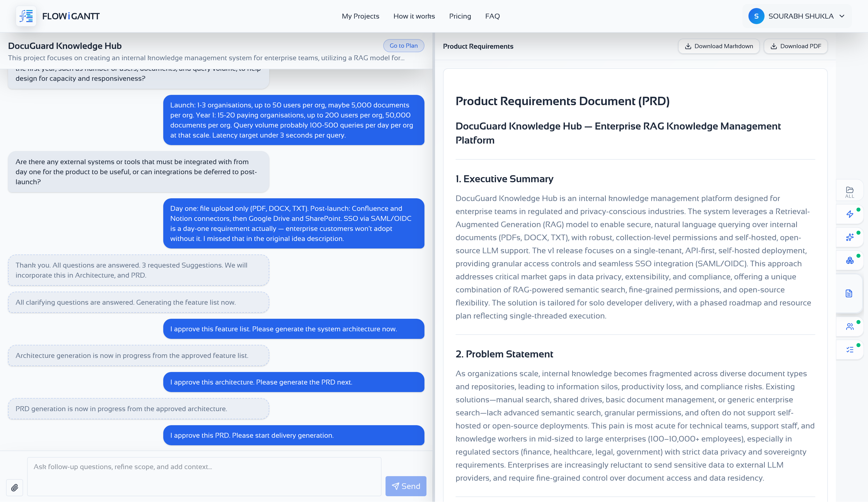
Task: Click 'All clarifying questions are answered' message
Action: (138, 302)
